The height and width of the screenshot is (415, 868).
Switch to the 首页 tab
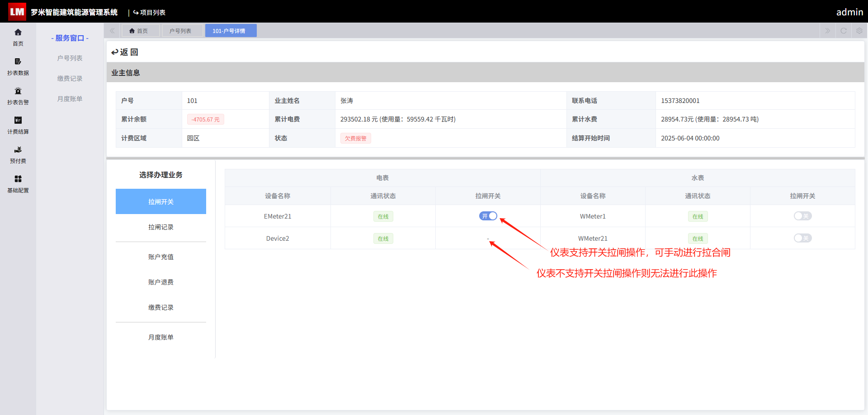pyautogui.click(x=141, y=31)
